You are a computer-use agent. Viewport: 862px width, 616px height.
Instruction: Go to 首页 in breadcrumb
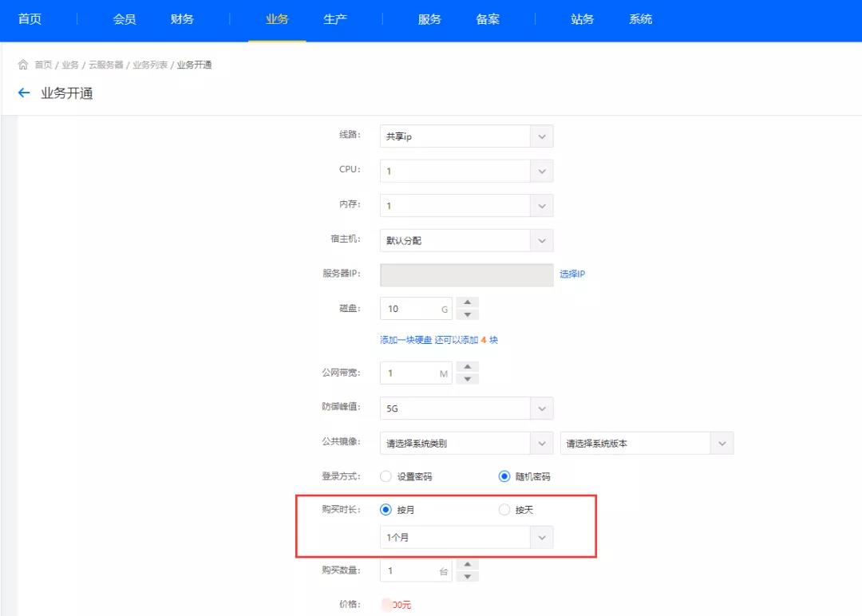pos(43,65)
